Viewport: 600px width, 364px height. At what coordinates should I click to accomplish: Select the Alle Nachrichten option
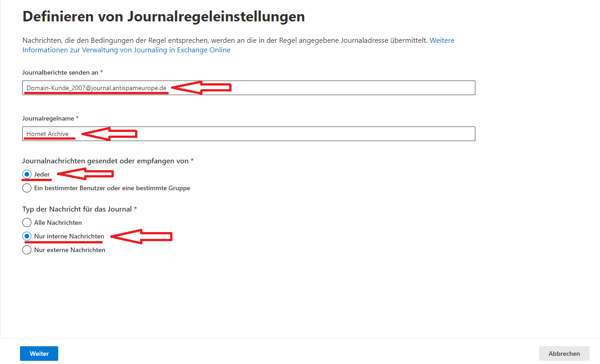tap(27, 222)
